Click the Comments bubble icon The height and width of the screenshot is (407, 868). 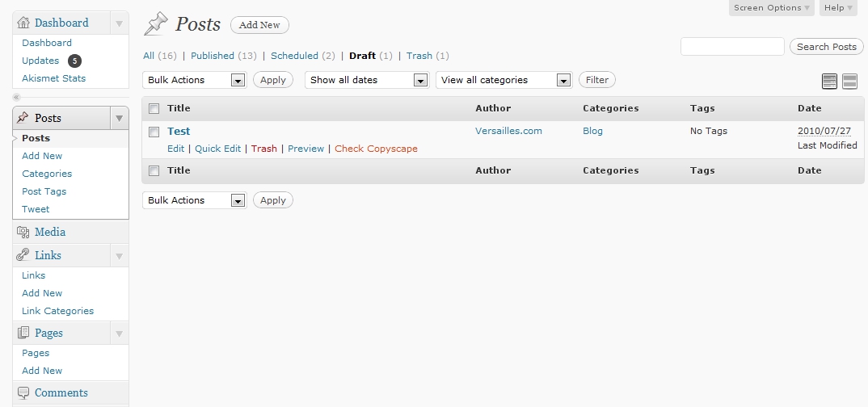point(23,392)
